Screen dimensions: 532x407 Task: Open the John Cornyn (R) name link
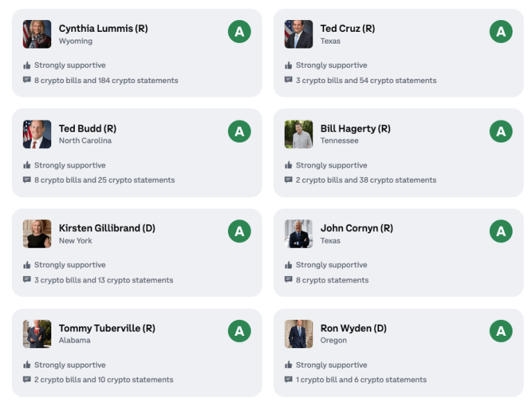(356, 228)
